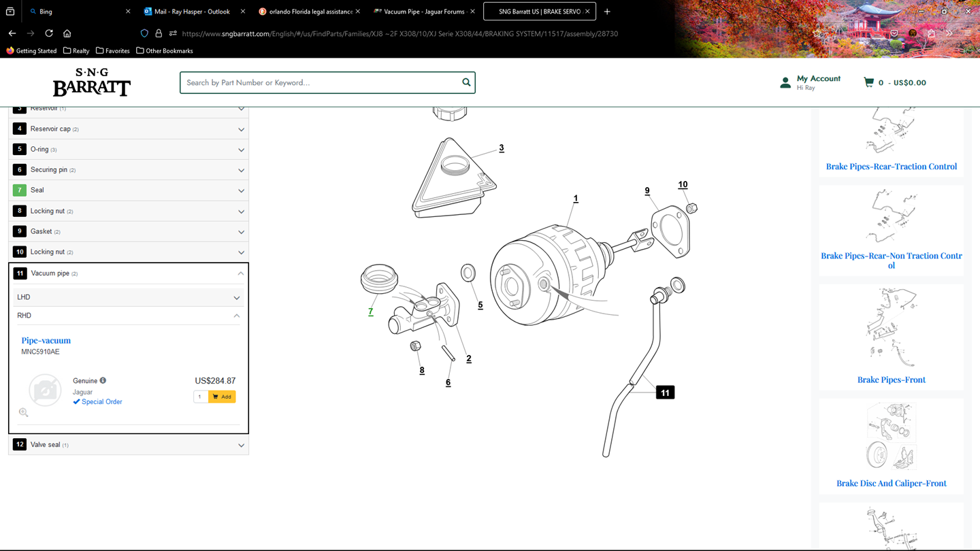This screenshot has width=980, height=551.
Task: Reload the page with refresh icon
Action: (49, 33)
